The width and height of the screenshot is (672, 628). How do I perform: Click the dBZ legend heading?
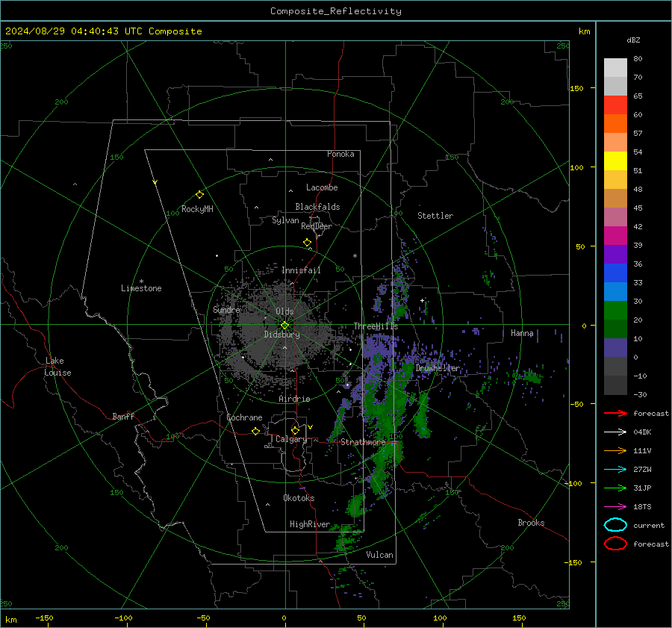tap(633, 40)
